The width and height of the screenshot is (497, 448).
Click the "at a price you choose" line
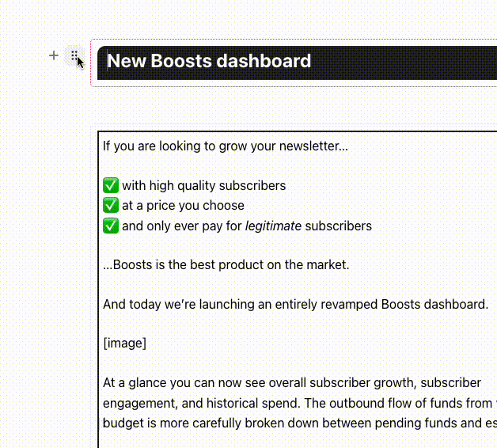pyautogui.click(x=183, y=206)
